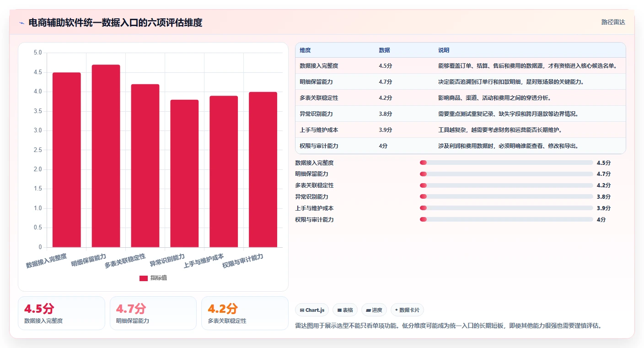Click the 异常识别能力 progress bar

506,197
